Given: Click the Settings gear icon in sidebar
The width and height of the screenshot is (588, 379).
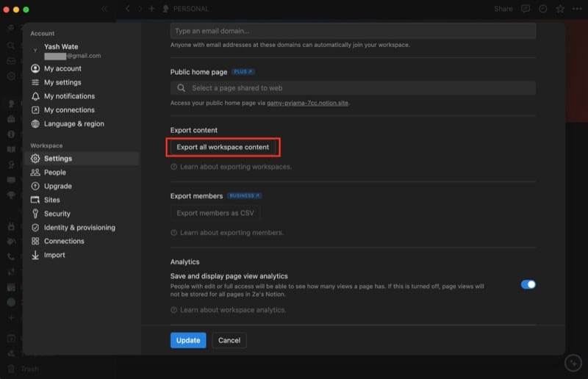Looking at the screenshot, I should 35,159.
